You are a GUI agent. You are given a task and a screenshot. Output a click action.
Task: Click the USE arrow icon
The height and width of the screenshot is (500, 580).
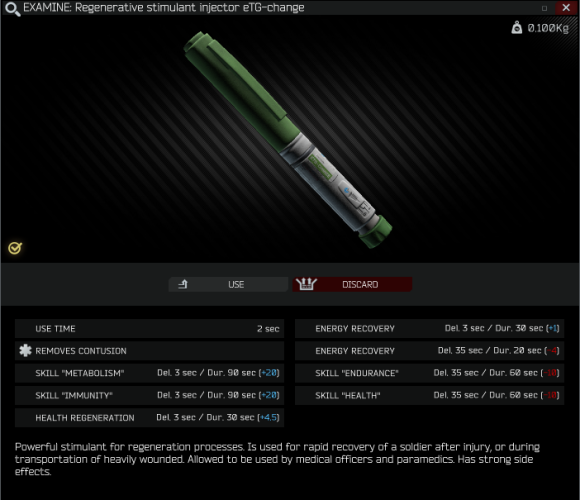click(183, 284)
